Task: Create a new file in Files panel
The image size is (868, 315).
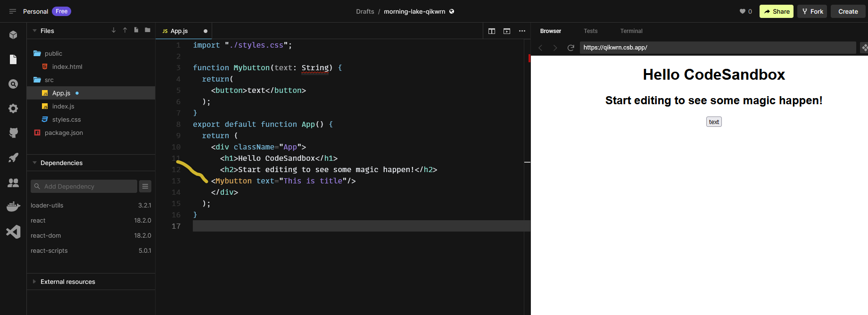Action: (x=136, y=30)
